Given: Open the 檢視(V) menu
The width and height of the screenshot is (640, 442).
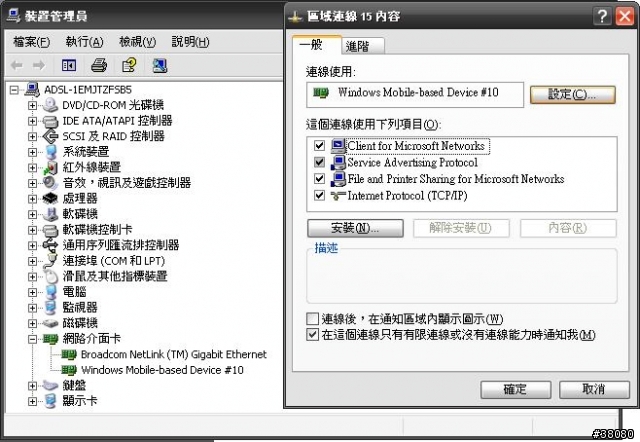Looking at the screenshot, I should (x=137, y=42).
